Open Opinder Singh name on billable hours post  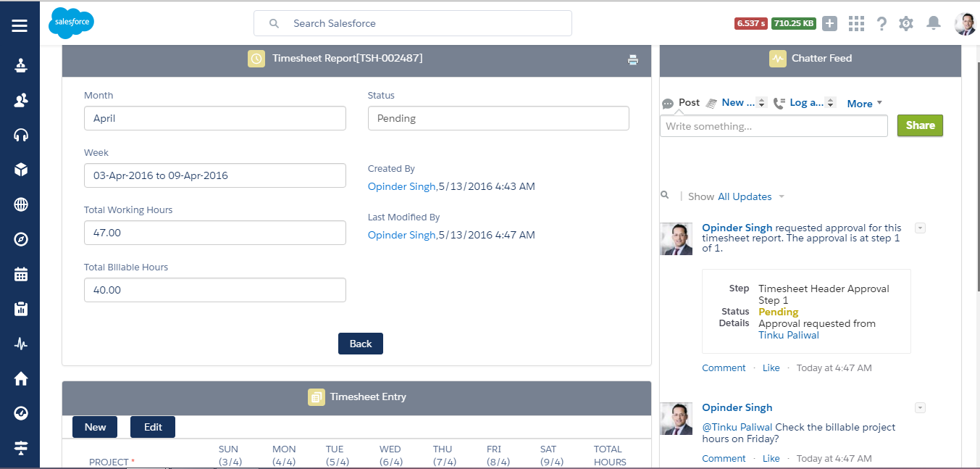pos(737,407)
